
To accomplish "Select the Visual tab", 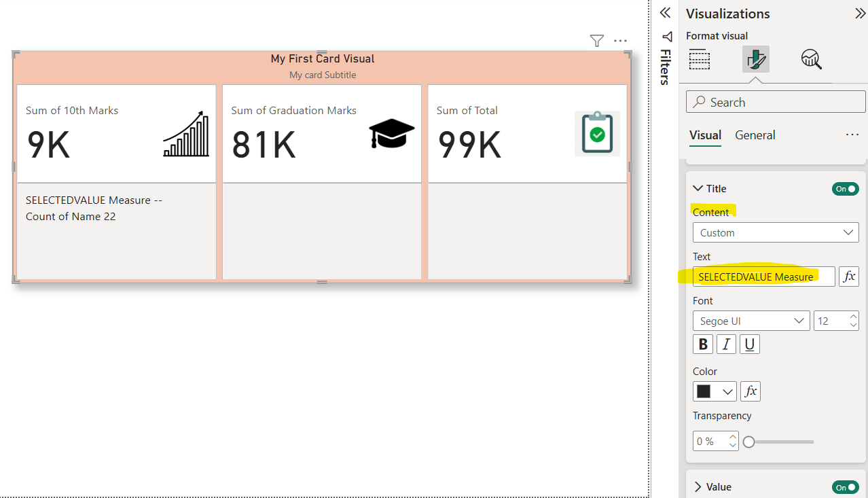I will (705, 135).
